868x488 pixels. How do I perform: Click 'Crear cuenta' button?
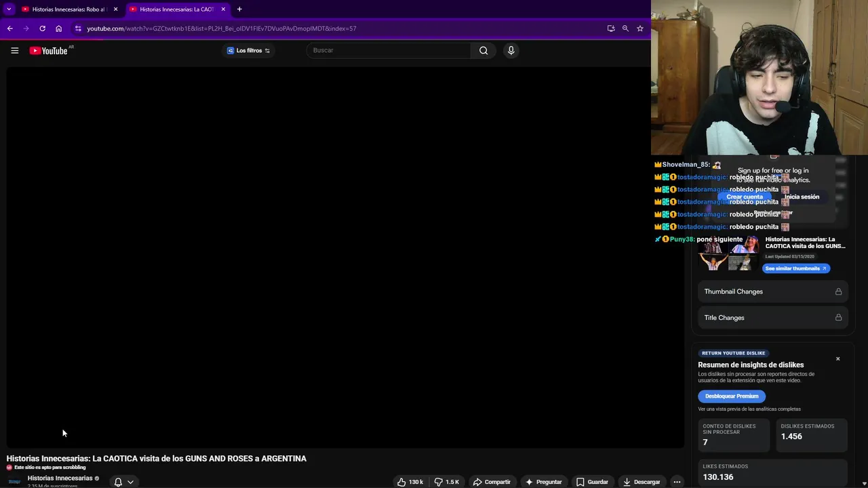point(745,197)
